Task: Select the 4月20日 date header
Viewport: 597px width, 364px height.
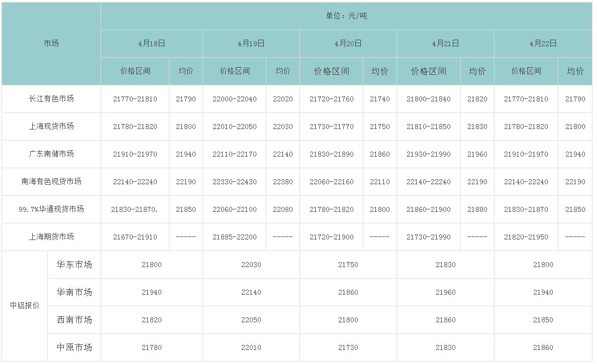Action: point(348,44)
